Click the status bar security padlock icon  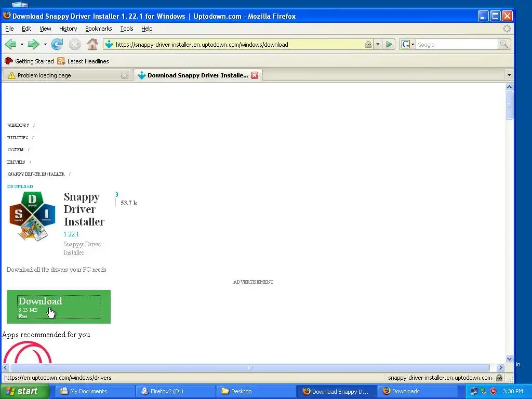coord(499,378)
